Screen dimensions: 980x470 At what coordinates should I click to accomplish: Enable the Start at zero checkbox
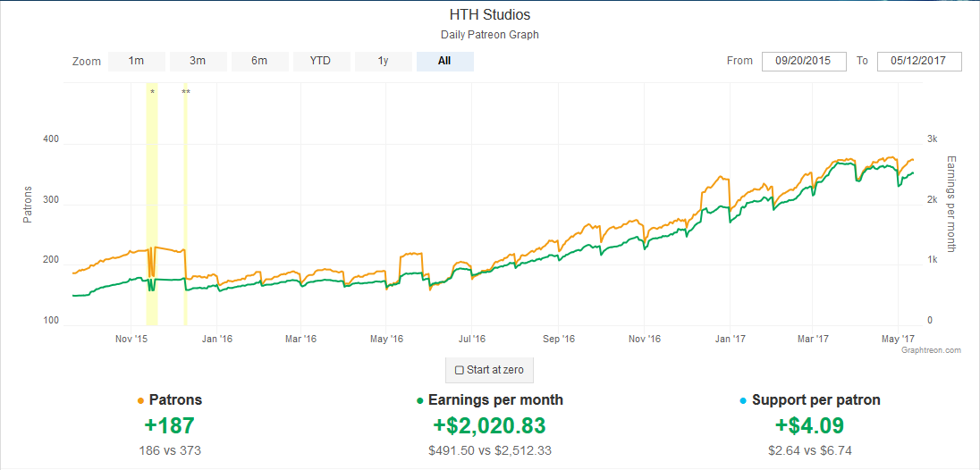(460, 370)
